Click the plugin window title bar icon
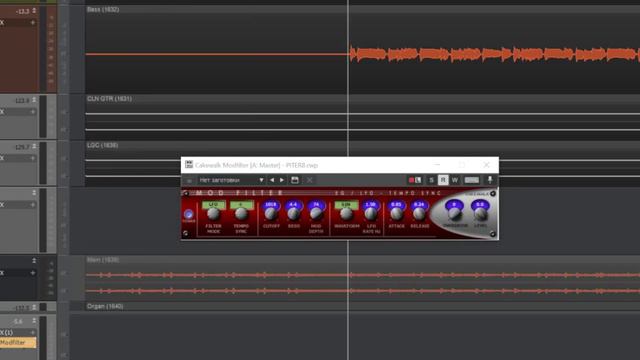The width and height of the screenshot is (640, 360). click(x=189, y=164)
